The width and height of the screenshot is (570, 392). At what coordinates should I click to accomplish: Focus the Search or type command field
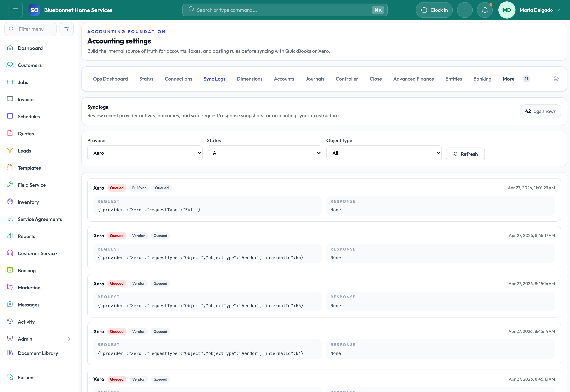pos(285,10)
